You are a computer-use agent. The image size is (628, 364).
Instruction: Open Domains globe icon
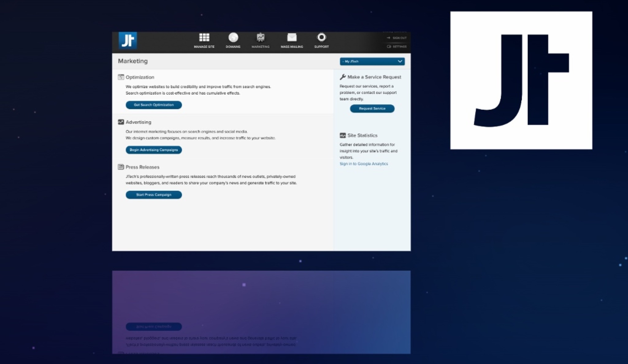click(233, 37)
